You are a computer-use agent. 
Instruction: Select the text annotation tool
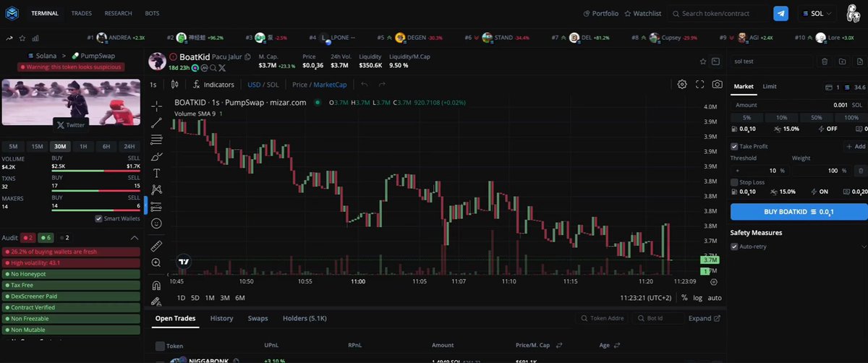point(156,174)
